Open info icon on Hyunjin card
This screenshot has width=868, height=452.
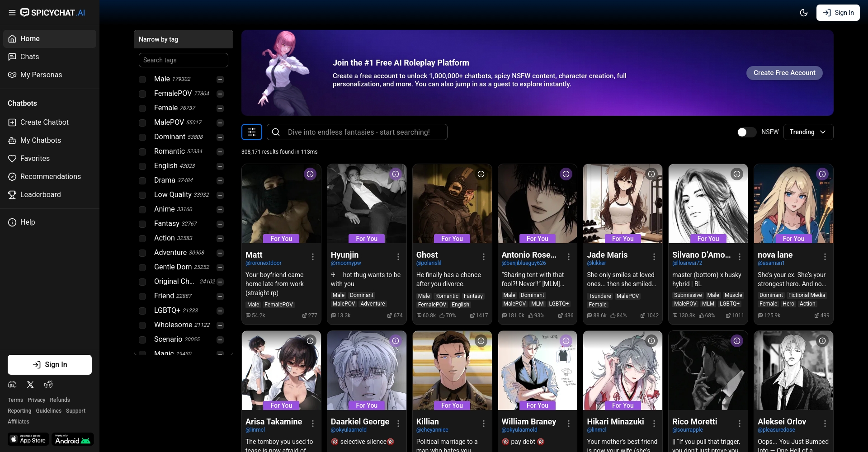click(x=396, y=174)
